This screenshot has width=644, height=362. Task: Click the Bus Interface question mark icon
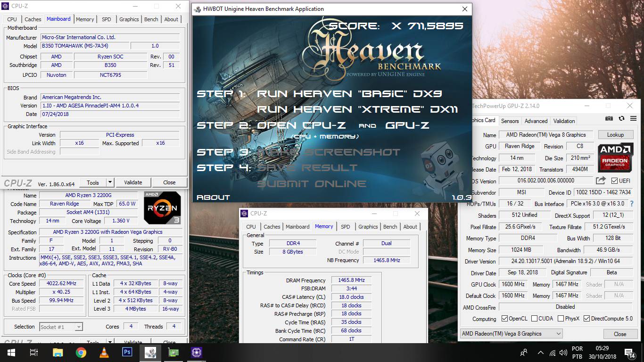[x=632, y=204]
